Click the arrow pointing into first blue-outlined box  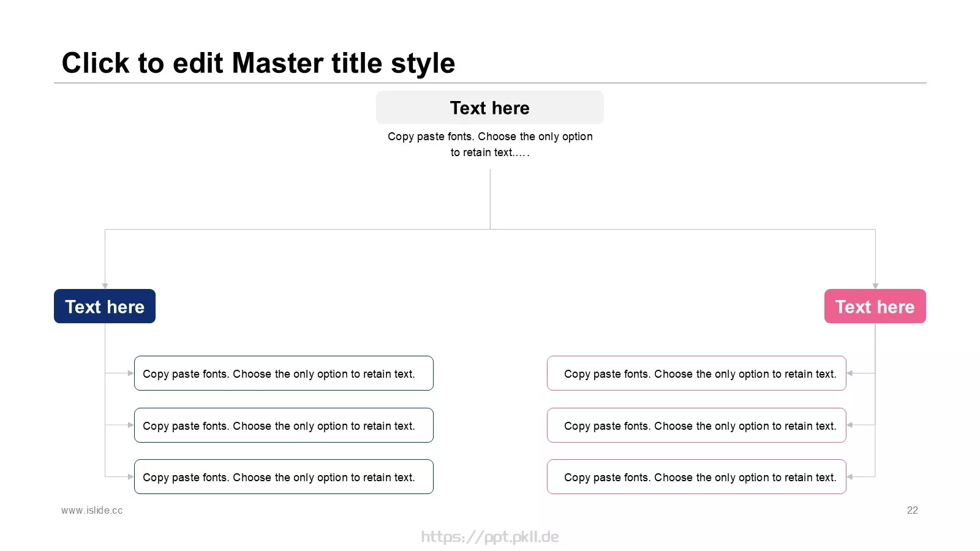pos(130,373)
